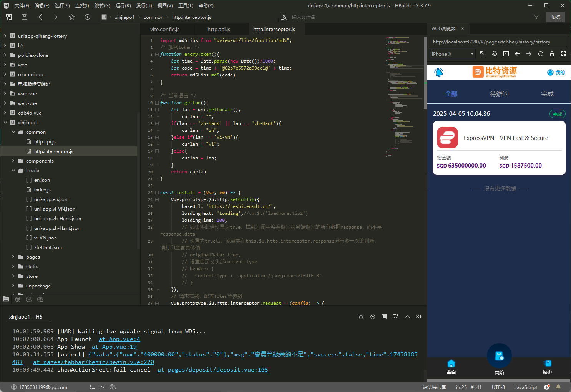Expand the poloiex-clone folder
This screenshot has height=392, width=571.
(x=5, y=55)
